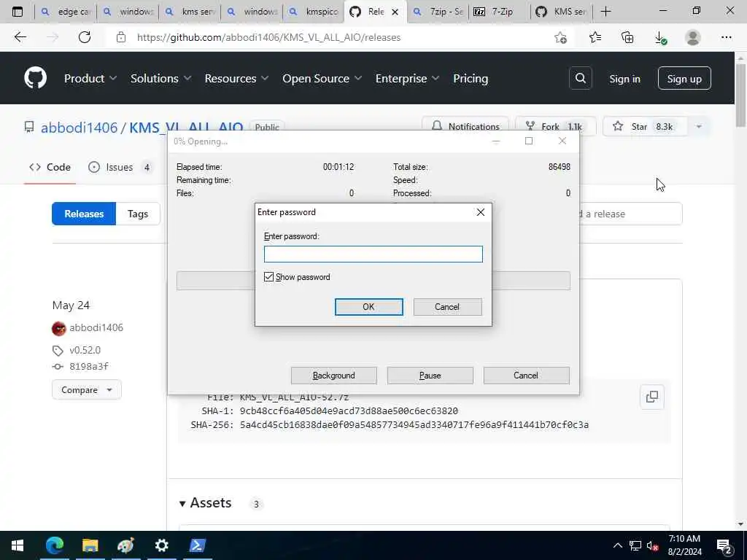747x560 pixels.
Task: Open PowerShell from the taskbar
Action: (197, 545)
